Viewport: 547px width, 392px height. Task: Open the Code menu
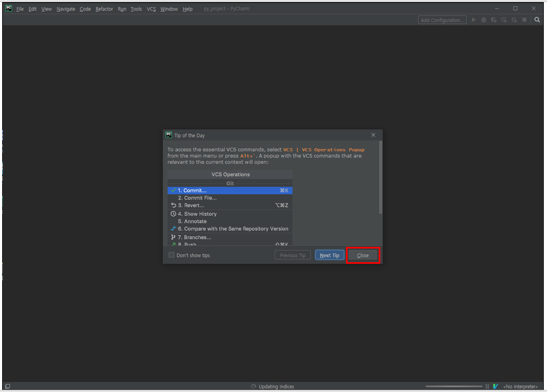[x=85, y=9]
